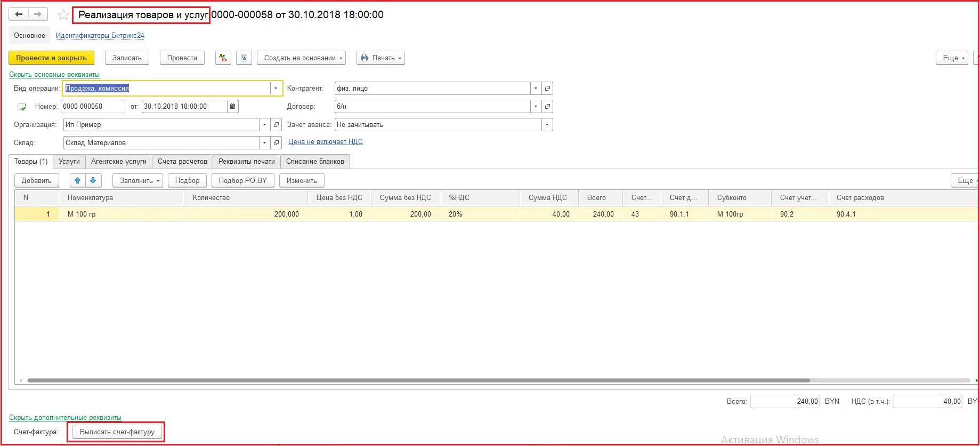Click the Провести button
Viewport: 980px width, 446px height.
pos(182,58)
